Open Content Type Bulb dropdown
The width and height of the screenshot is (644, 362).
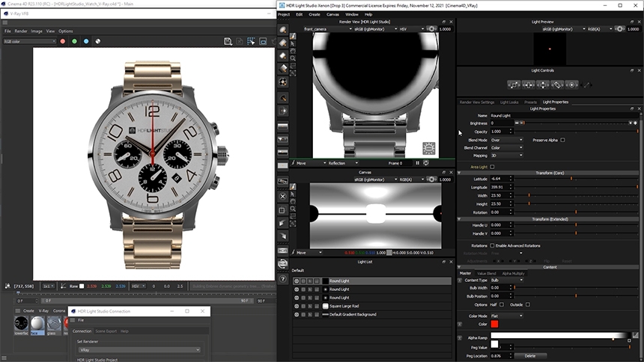tap(507, 280)
